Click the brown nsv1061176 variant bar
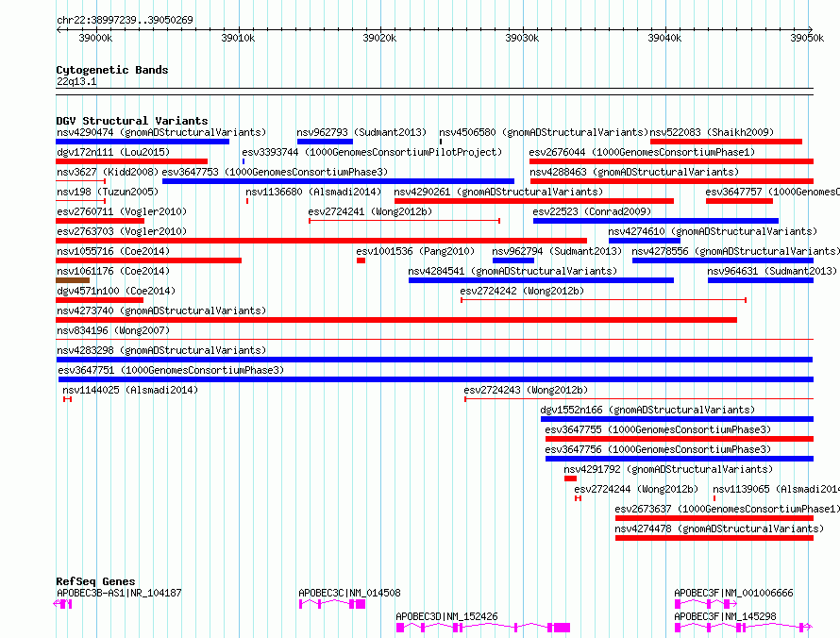Screen dimensions: 840x638 [73, 280]
